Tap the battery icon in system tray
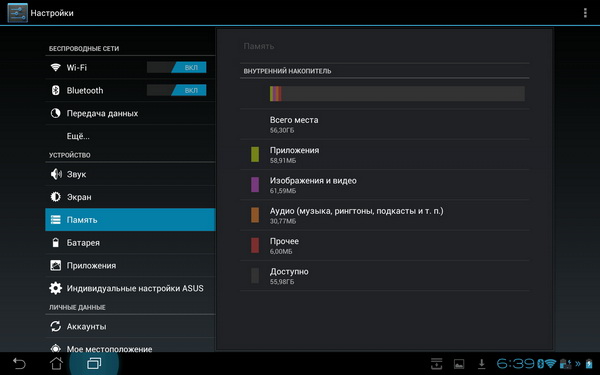 tap(589, 364)
